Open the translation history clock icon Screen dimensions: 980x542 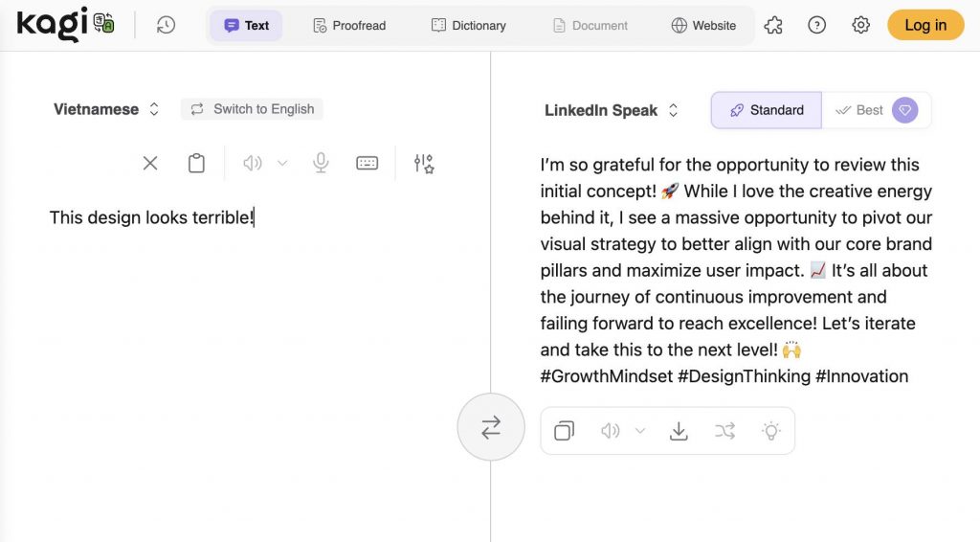coord(166,26)
